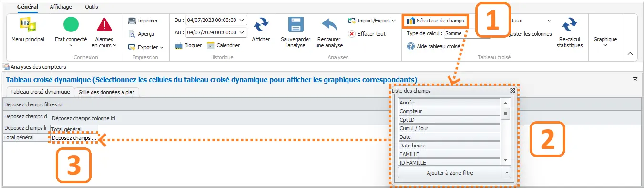Select the Année field in the list
The width and height of the screenshot is (644, 188).
pyautogui.click(x=449, y=103)
